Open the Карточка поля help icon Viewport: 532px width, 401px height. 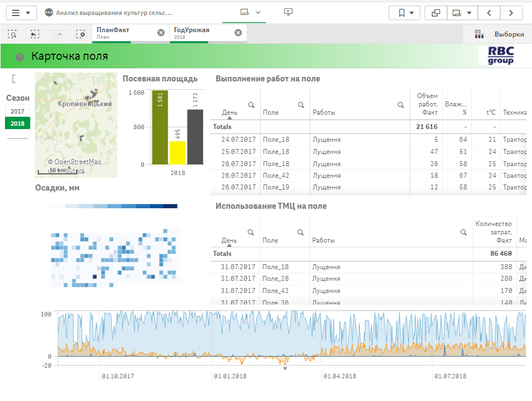[x=20, y=57]
